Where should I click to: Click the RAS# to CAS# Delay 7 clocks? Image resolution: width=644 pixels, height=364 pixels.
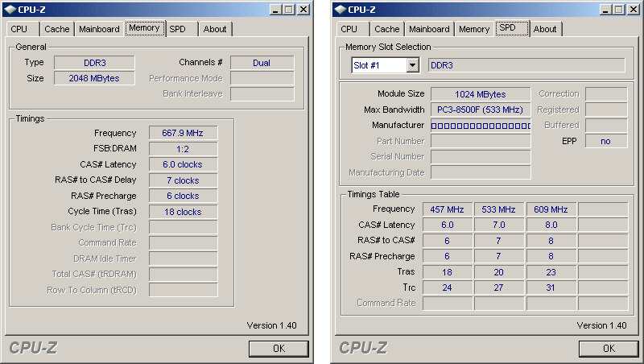coord(184,180)
